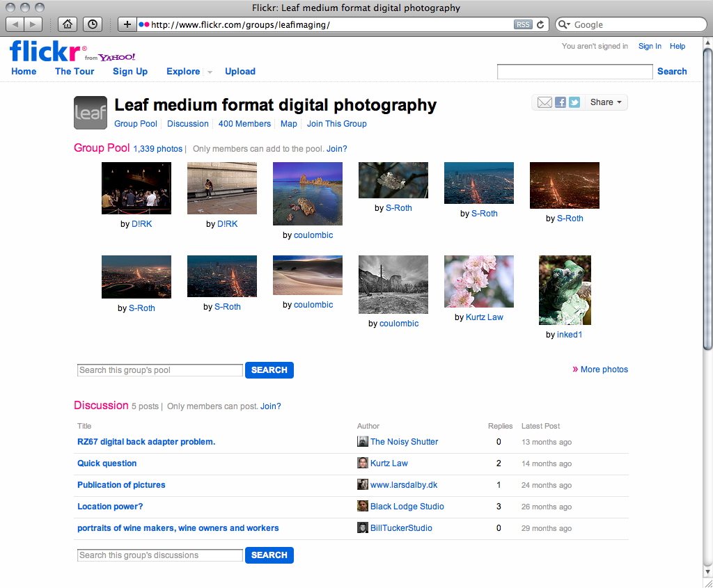Open the Leaf group avatar icon
713x588 pixels.
tap(91, 111)
